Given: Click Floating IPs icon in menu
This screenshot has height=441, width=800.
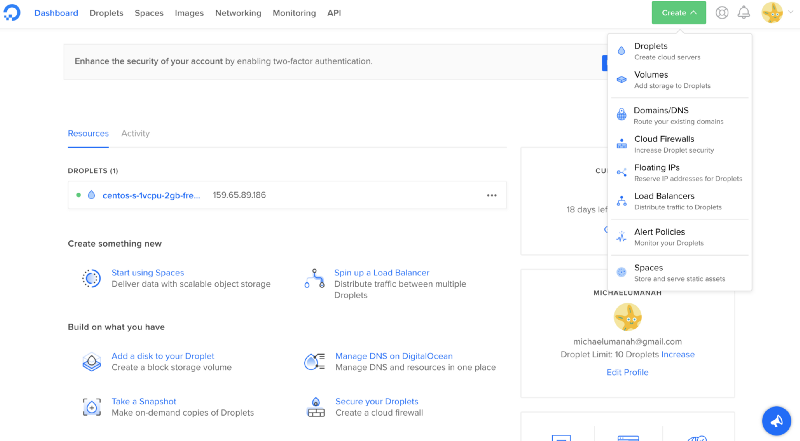Looking at the screenshot, I should [621, 173].
